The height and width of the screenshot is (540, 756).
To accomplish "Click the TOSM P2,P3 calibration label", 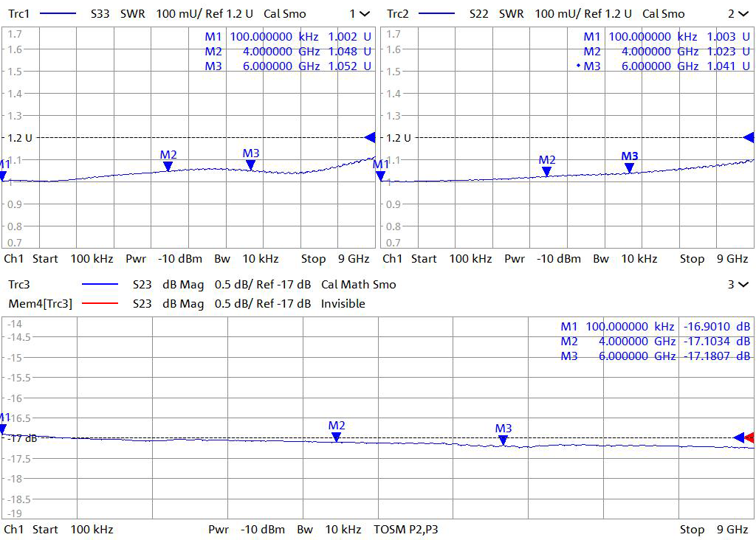I will click(x=406, y=530).
